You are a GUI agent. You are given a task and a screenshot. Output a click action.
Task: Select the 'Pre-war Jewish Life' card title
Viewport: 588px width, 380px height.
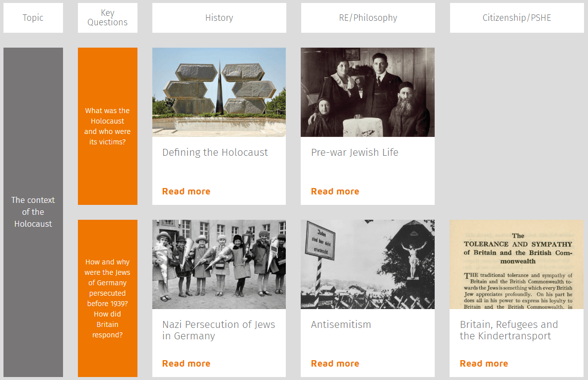[x=354, y=152]
